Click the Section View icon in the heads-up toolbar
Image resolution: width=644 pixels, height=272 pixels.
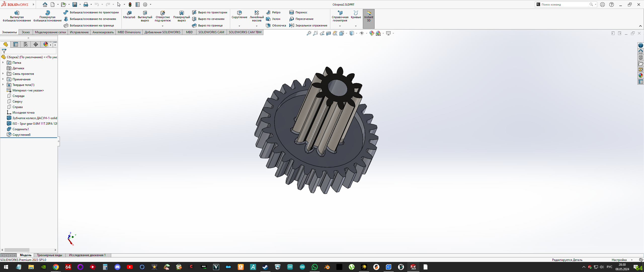click(x=329, y=33)
